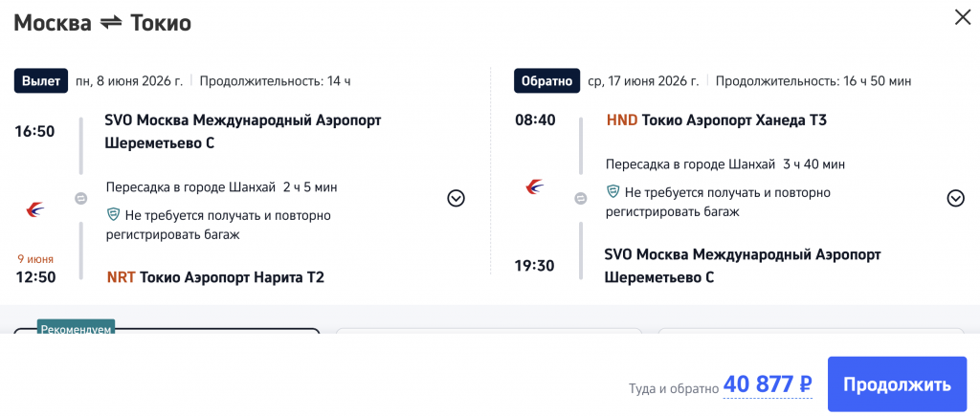Image resolution: width=980 pixels, height=416 pixels.
Task: Click the Вылет departure badge
Action: coord(41,81)
